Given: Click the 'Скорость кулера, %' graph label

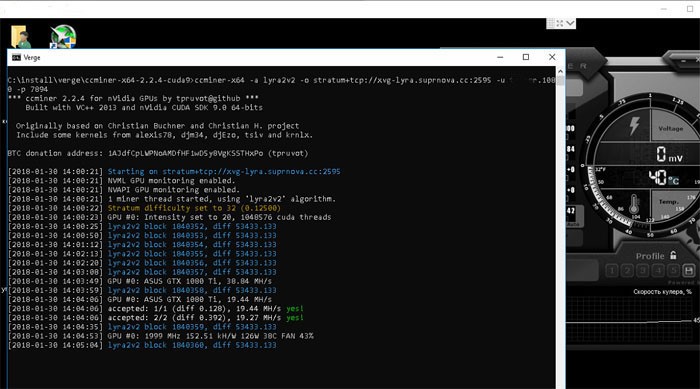Looking at the screenshot, I should click(662, 292).
